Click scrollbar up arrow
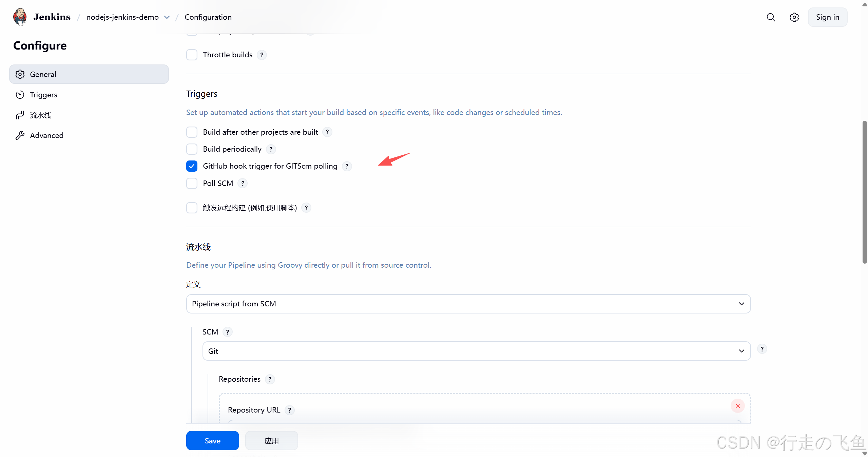868x457 pixels. tap(865, 4)
